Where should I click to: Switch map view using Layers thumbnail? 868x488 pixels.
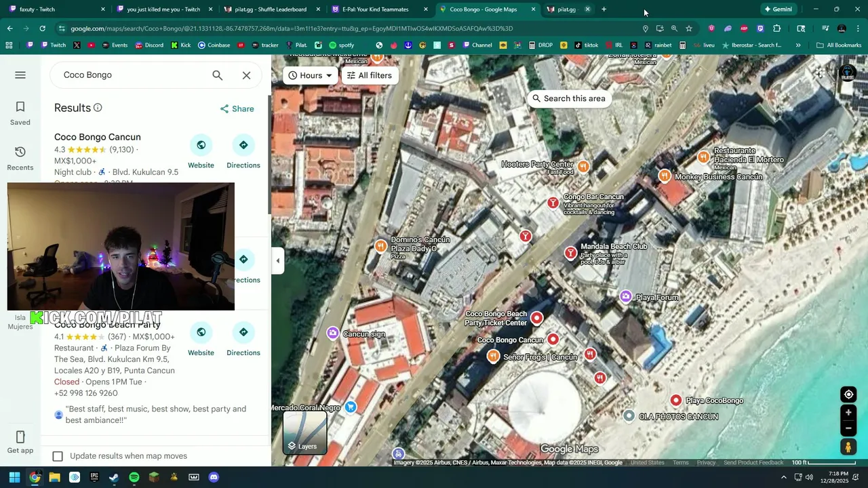(305, 432)
